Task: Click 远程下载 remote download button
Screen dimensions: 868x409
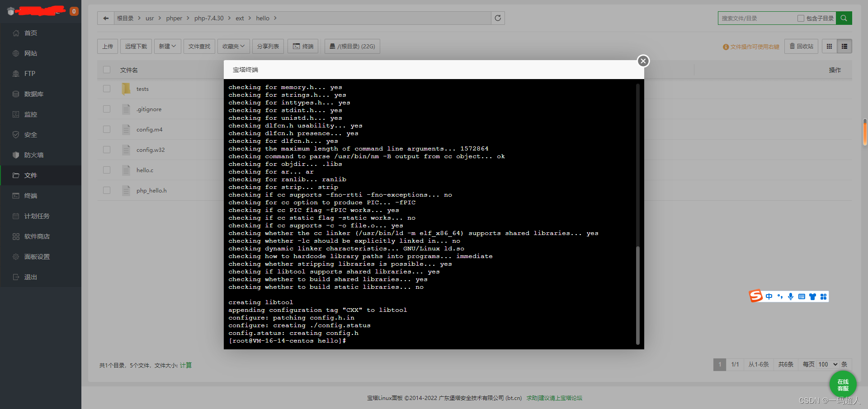Action: pos(136,46)
